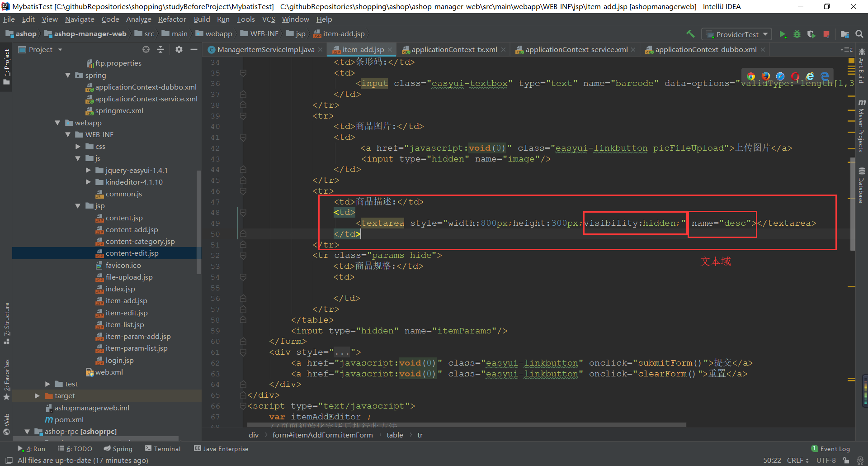Switch to applicationContext-tx.xml tab
Screen dimensions: 868x466
(x=454, y=50)
